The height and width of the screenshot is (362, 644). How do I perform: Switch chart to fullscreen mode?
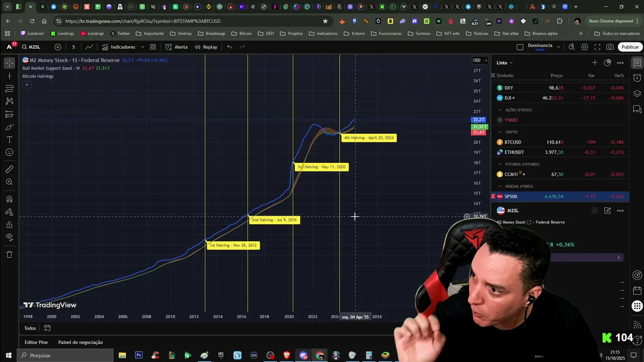coord(597,47)
